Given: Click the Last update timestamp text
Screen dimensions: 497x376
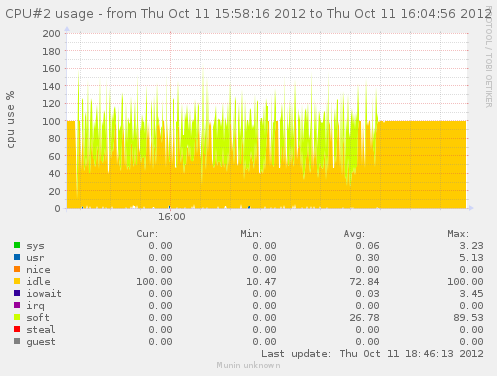Looking at the screenshot, I should coord(372,354).
